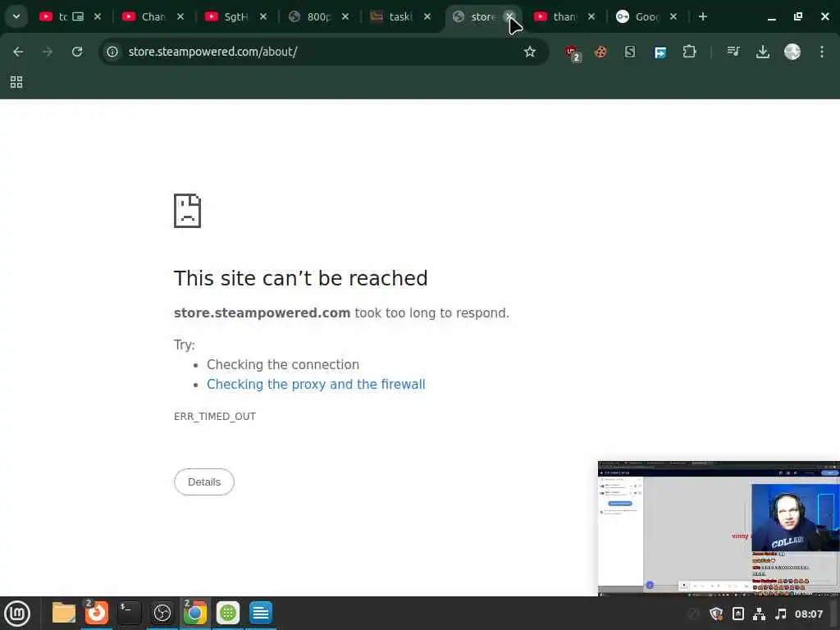
Task: Expand the tab search dropdown
Action: [16, 16]
